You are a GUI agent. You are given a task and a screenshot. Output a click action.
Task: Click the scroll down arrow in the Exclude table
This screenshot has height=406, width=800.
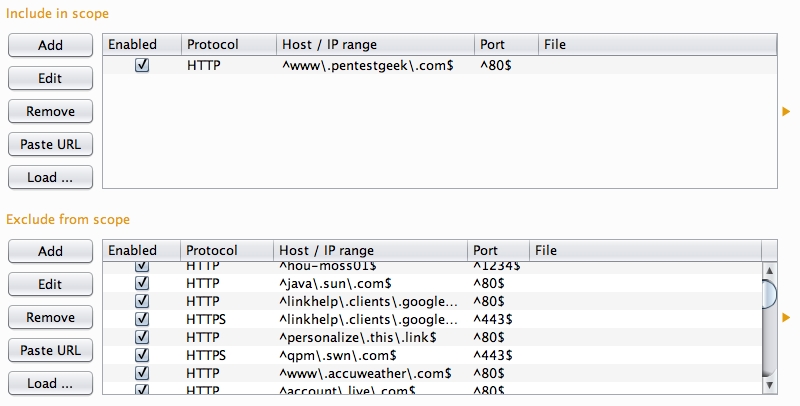point(769,385)
